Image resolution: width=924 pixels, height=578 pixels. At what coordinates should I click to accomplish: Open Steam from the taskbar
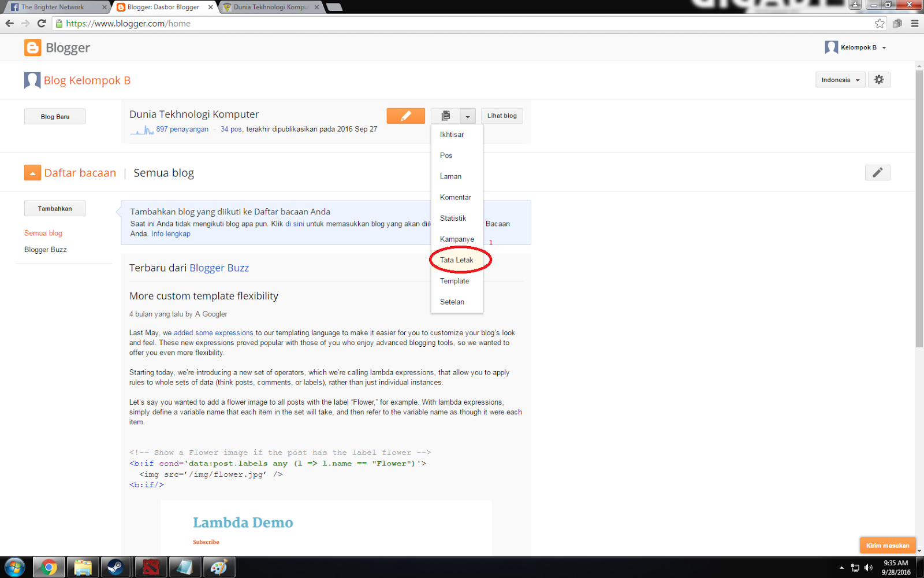click(116, 568)
